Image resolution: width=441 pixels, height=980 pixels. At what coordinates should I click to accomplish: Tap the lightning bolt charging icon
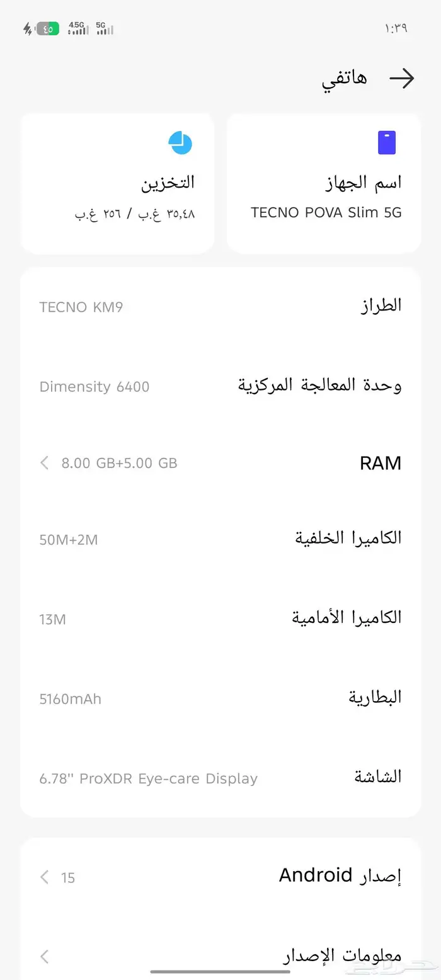[27, 28]
